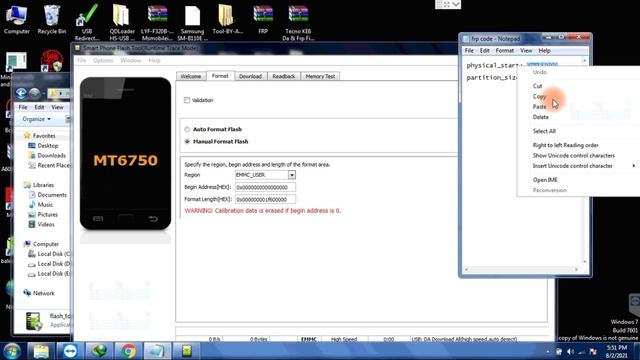
Task: Choose Right to left Reading order
Action: tap(565, 145)
